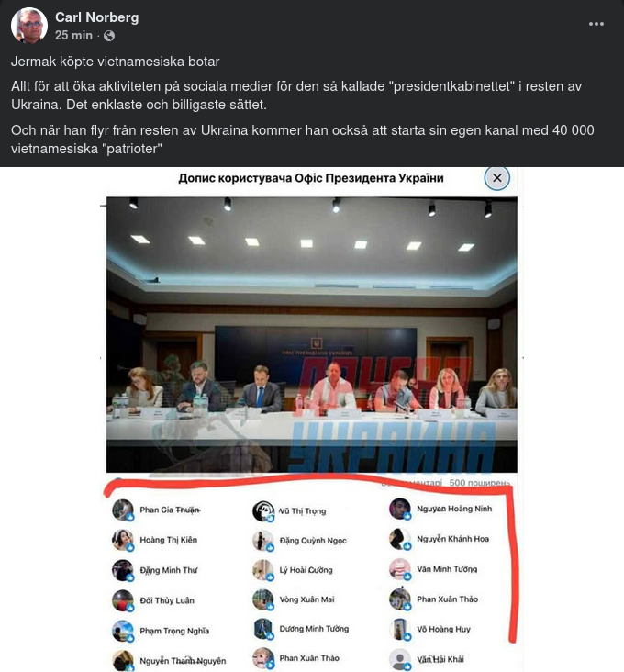Click the globe public audience icon
The width and height of the screenshot is (624, 672).
click(109, 36)
